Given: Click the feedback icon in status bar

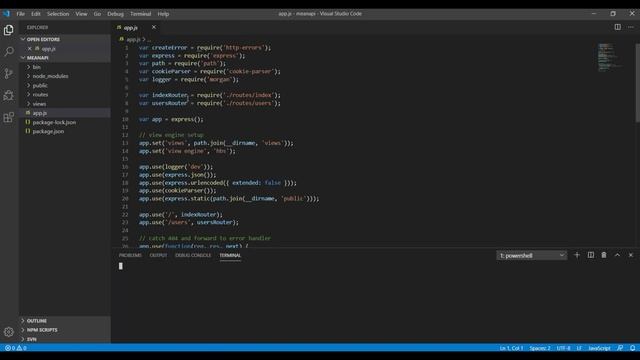Looking at the screenshot, I should pos(620,348).
